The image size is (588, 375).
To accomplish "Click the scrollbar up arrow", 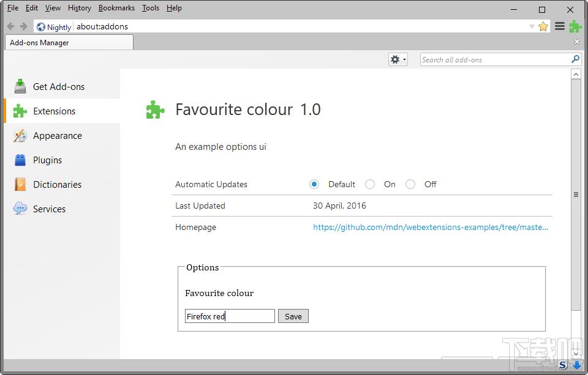I will (576, 74).
